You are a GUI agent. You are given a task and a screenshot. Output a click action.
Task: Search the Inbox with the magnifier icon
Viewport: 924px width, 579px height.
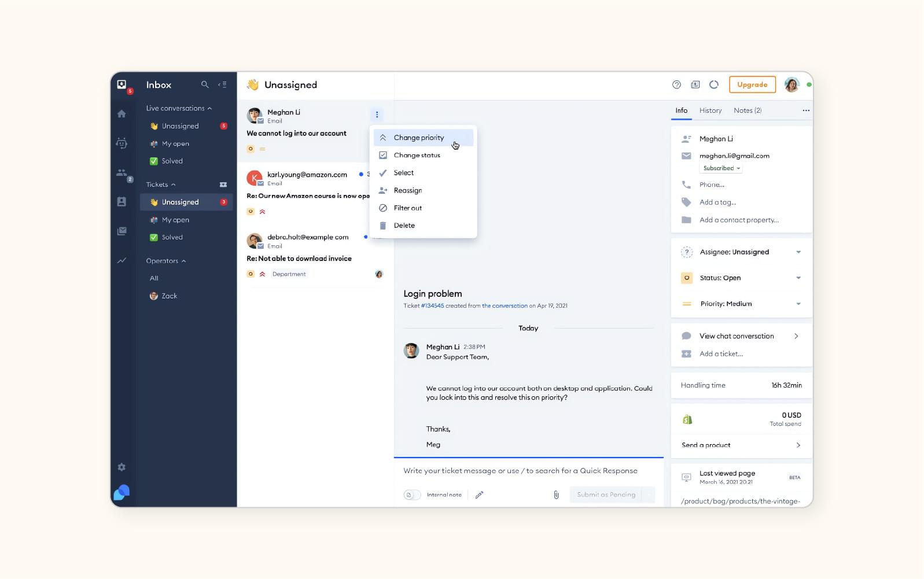[x=205, y=84]
